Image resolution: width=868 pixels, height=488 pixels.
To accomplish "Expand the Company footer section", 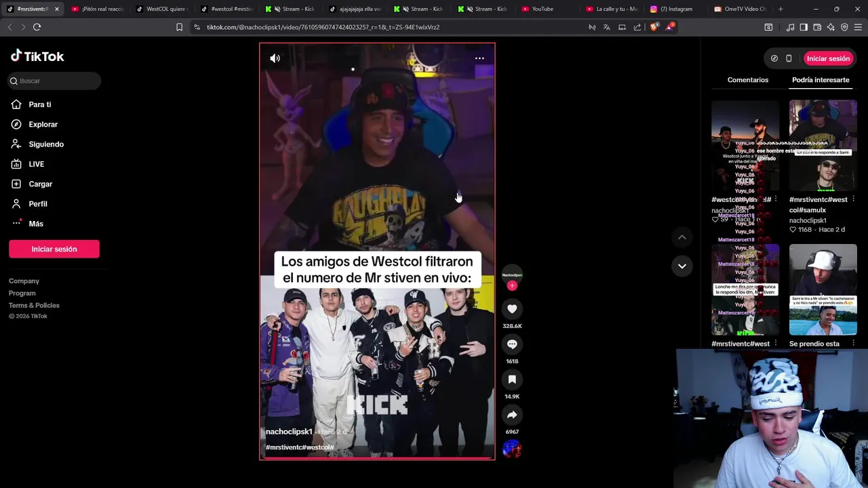I will (x=24, y=281).
